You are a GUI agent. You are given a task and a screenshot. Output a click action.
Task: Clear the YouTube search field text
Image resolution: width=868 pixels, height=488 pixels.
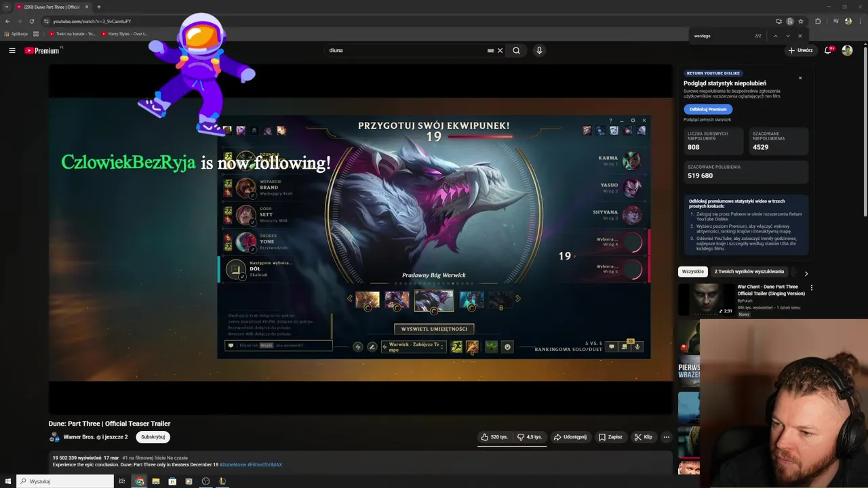(x=500, y=50)
